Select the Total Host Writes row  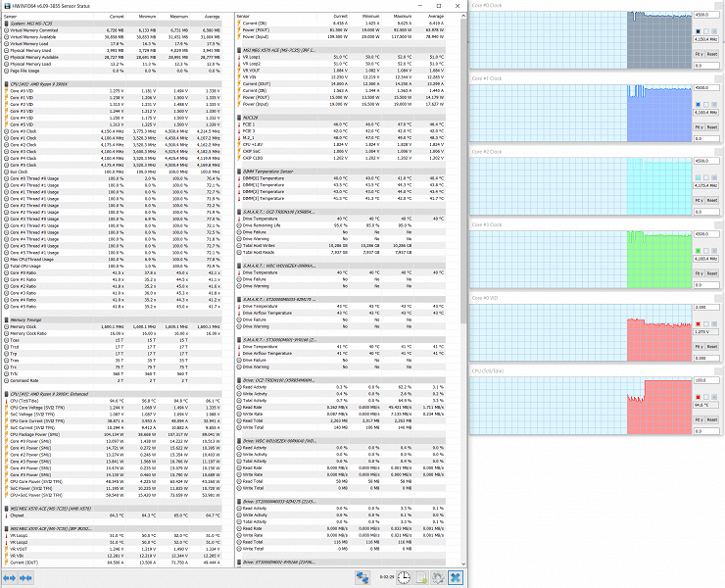click(341, 246)
